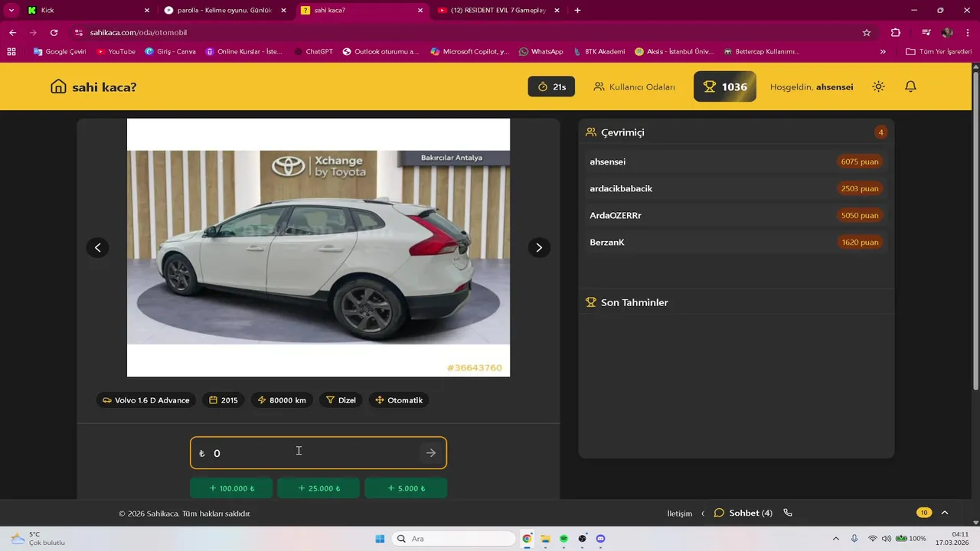
Task: Open the tab search dropdown
Action: [x=11, y=11]
